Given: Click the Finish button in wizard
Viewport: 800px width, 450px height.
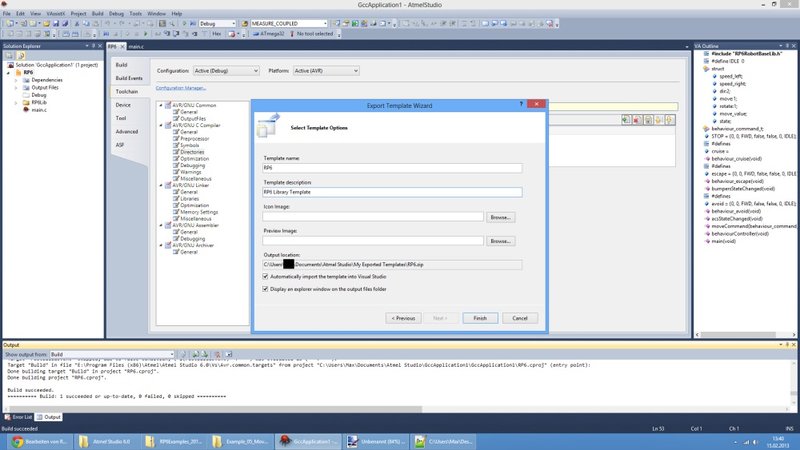Looking at the screenshot, I should (x=480, y=317).
